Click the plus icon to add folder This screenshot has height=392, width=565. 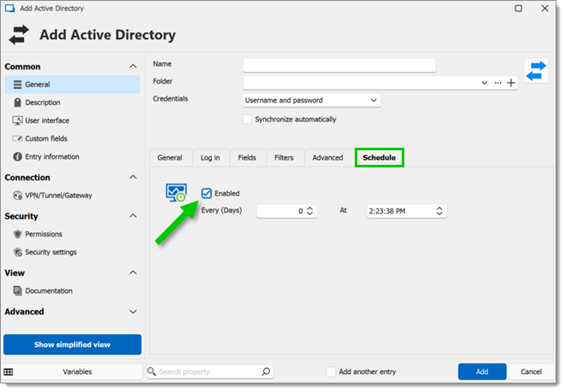pyautogui.click(x=511, y=83)
